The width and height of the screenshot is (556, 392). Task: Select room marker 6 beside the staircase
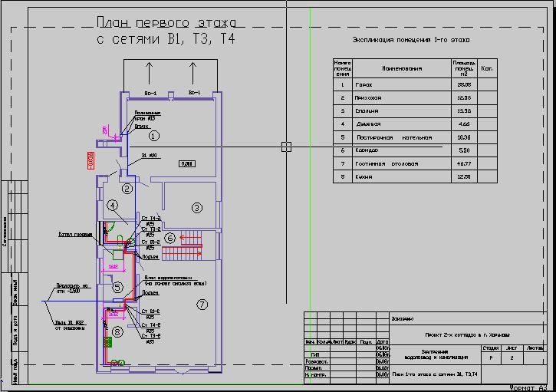(x=170, y=238)
